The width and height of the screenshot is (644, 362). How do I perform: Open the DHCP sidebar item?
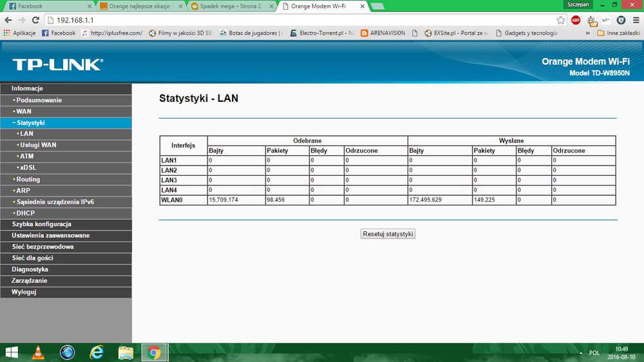26,213
